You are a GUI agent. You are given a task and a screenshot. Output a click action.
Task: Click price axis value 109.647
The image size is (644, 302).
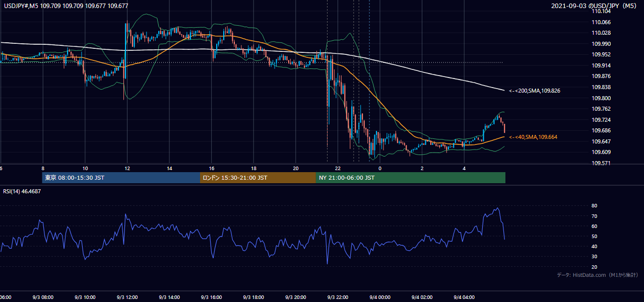click(602, 141)
